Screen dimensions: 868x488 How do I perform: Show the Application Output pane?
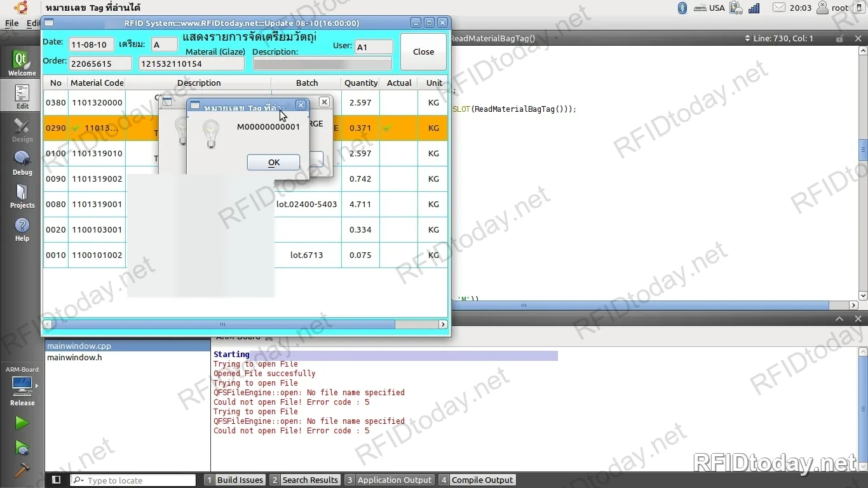389,480
